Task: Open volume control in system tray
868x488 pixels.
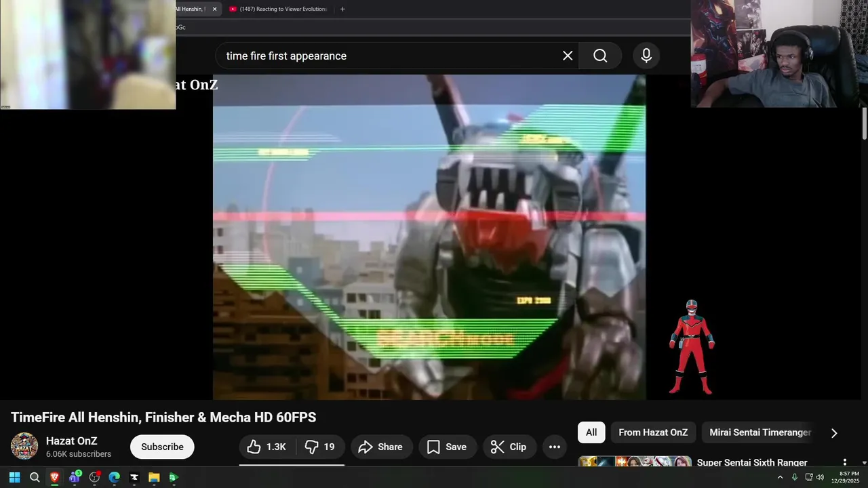Action: click(820, 477)
